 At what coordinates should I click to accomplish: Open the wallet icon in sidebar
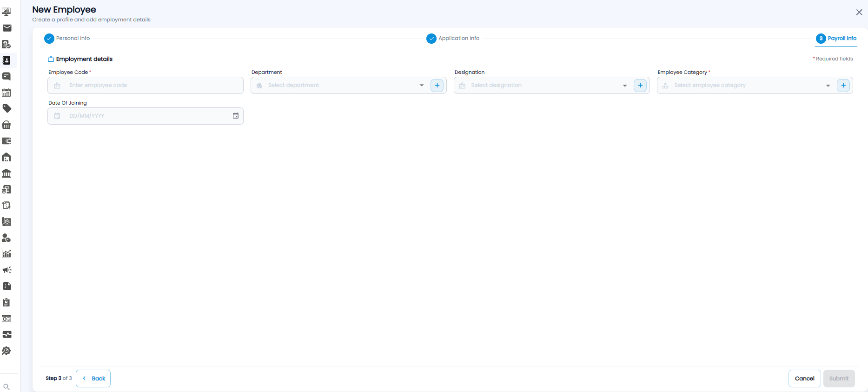[7, 141]
